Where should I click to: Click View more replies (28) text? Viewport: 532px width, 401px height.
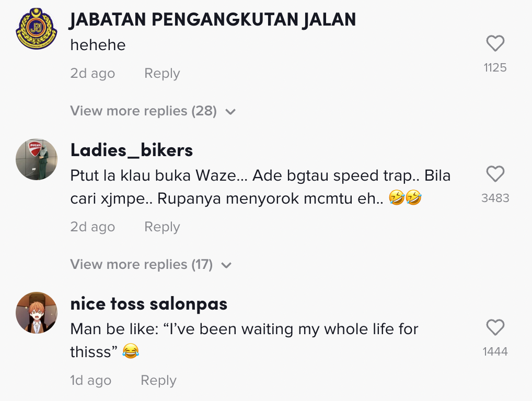coord(143,111)
